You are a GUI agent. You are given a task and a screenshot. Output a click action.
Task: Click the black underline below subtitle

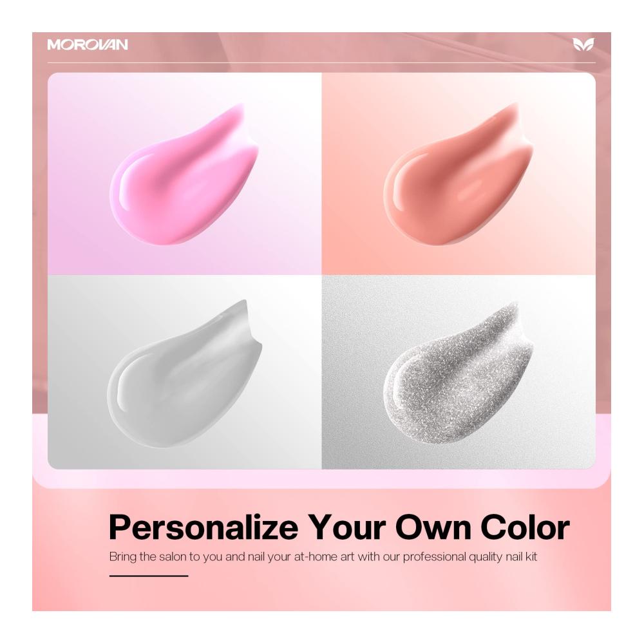click(x=149, y=576)
